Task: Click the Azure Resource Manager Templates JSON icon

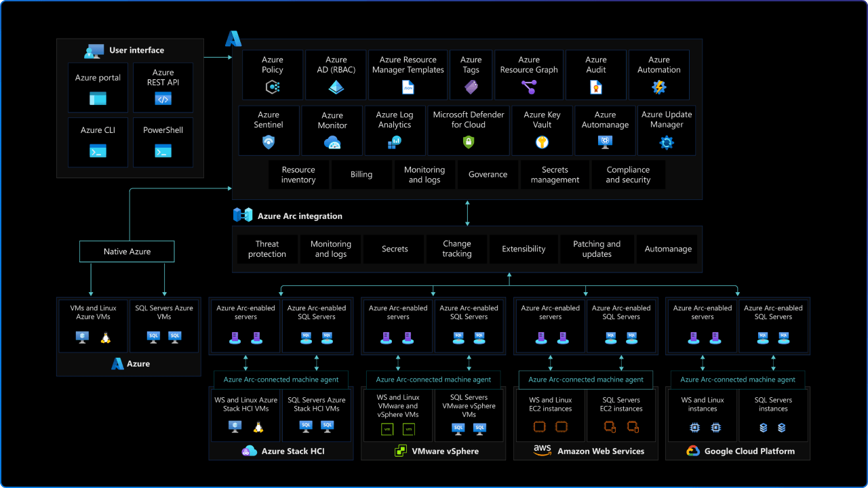Action: point(408,87)
